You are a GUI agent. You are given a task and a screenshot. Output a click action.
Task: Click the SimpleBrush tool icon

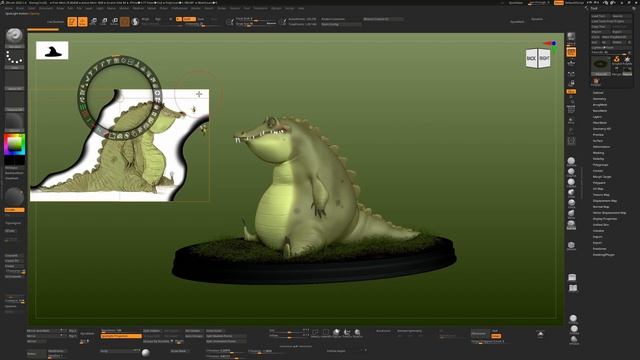tap(616, 60)
